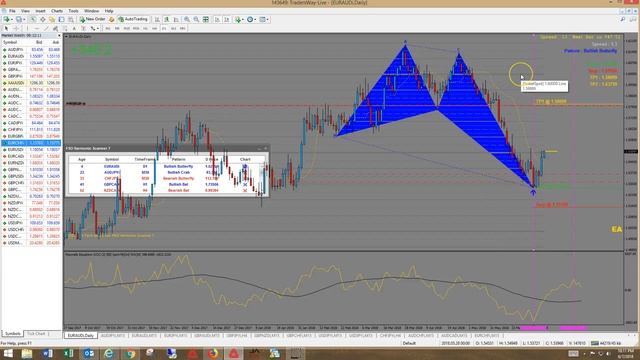640x360 pixels.
Task: Toggle the Market Watch panel button
Action: 33,19
